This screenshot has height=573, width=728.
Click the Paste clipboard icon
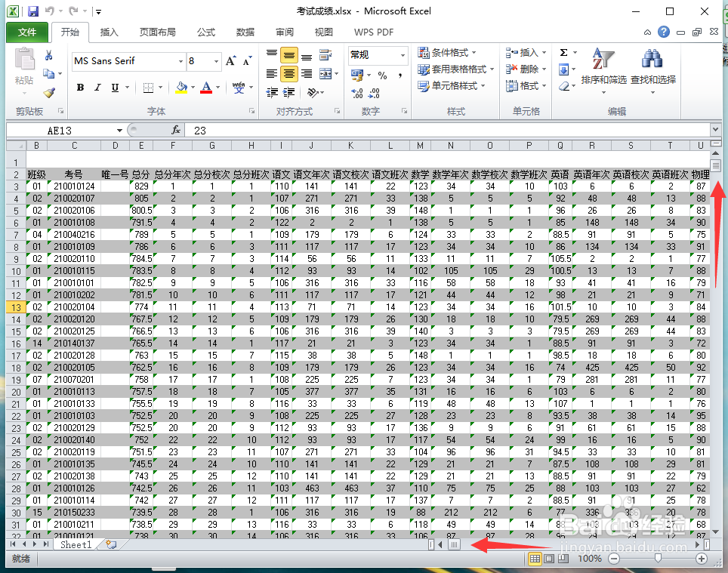point(24,60)
